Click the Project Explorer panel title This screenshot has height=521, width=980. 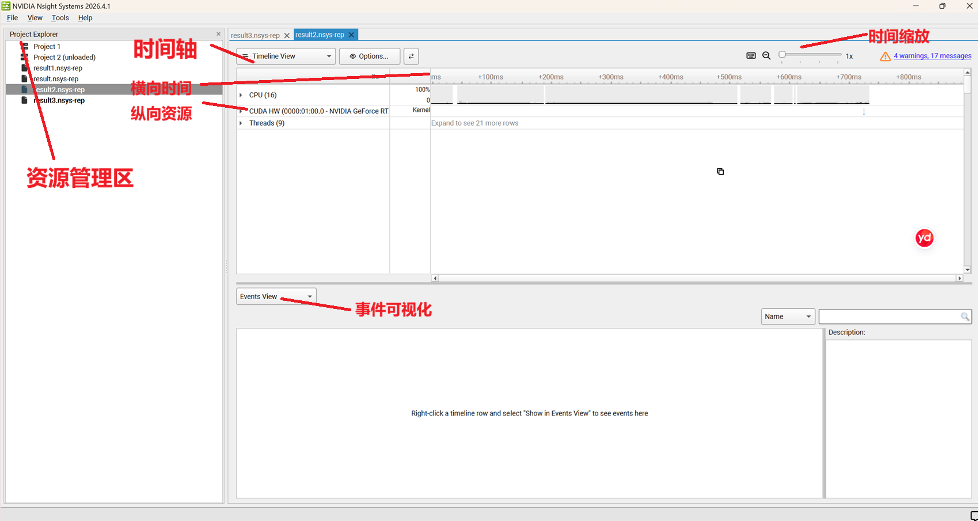34,35
